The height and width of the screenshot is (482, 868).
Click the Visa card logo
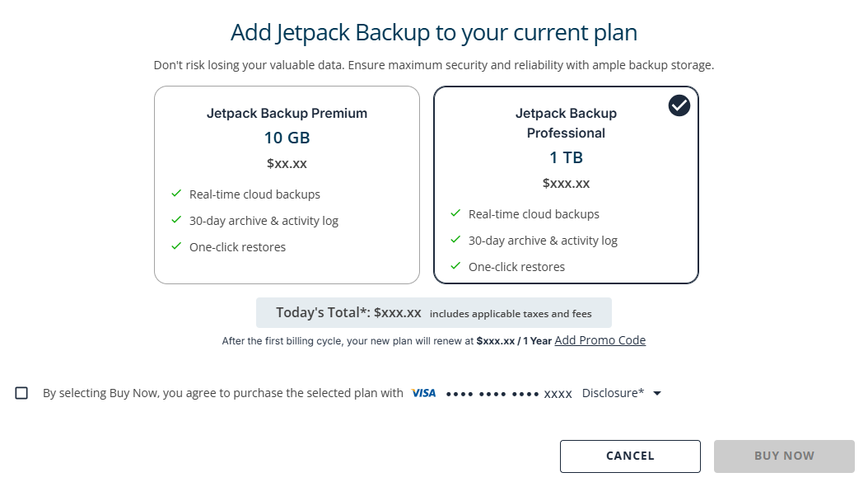pos(423,393)
